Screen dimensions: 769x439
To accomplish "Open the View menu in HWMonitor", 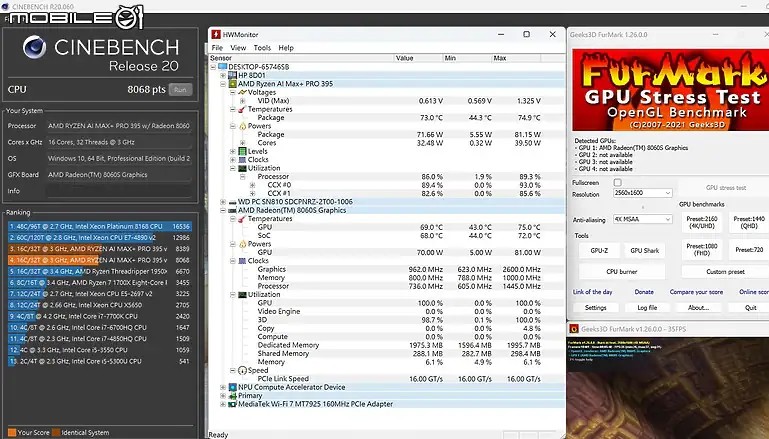I will tap(238, 48).
